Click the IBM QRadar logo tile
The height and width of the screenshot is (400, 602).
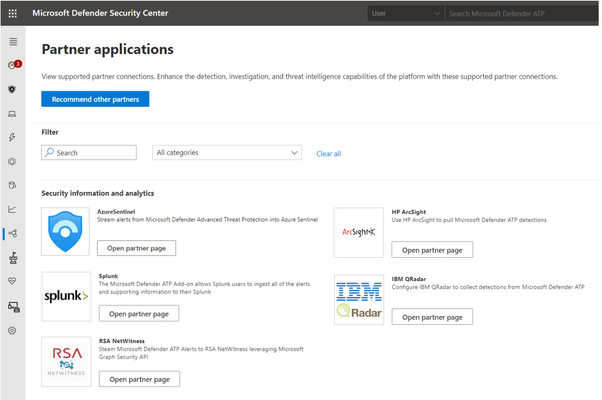coord(359,300)
